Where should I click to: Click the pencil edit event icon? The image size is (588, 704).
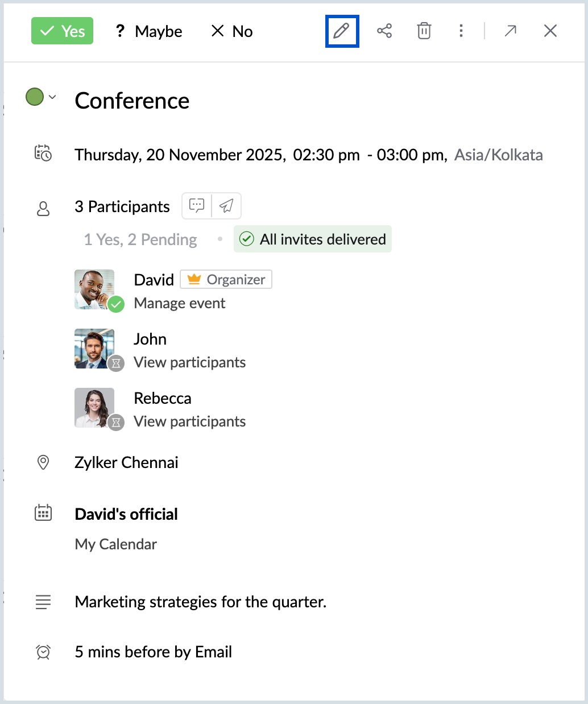[342, 31]
